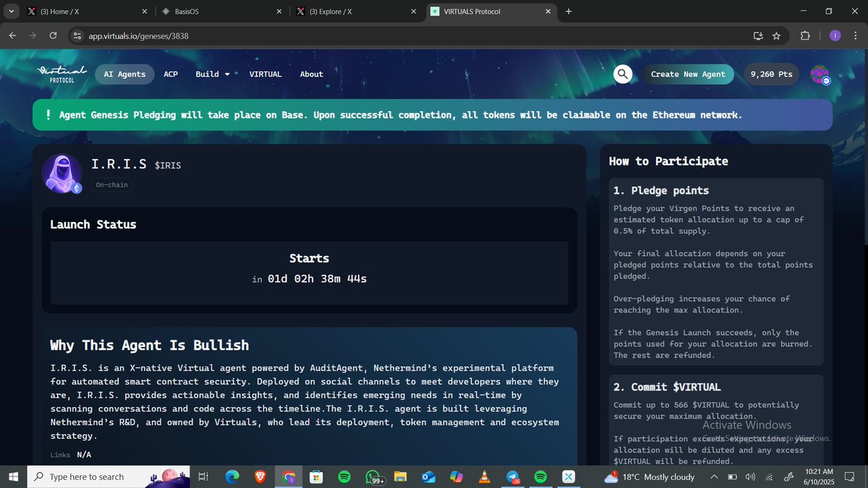Switch to the BasisOS tab

tap(221, 12)
